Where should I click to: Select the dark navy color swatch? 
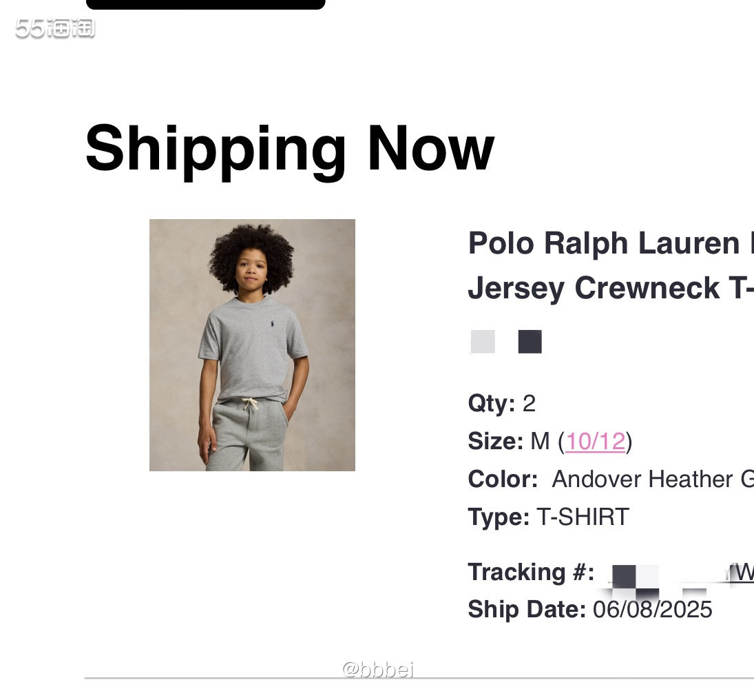tap(530, 342)
